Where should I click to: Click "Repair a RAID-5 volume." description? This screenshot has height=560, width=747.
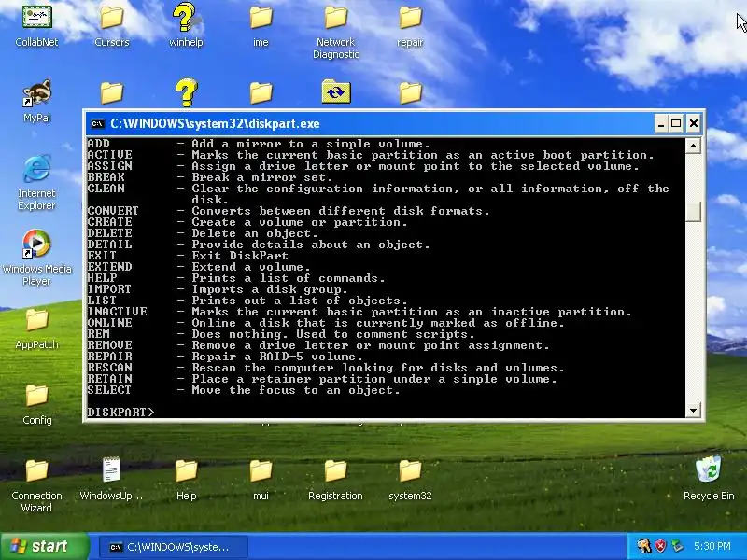point(277,357)
